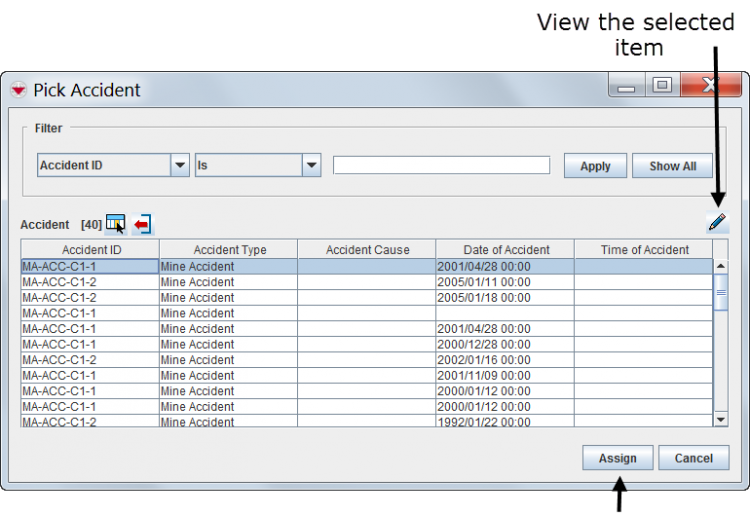Click the pencil icon to view selected item
Screen dimensions: 750x516
(717, 222)
